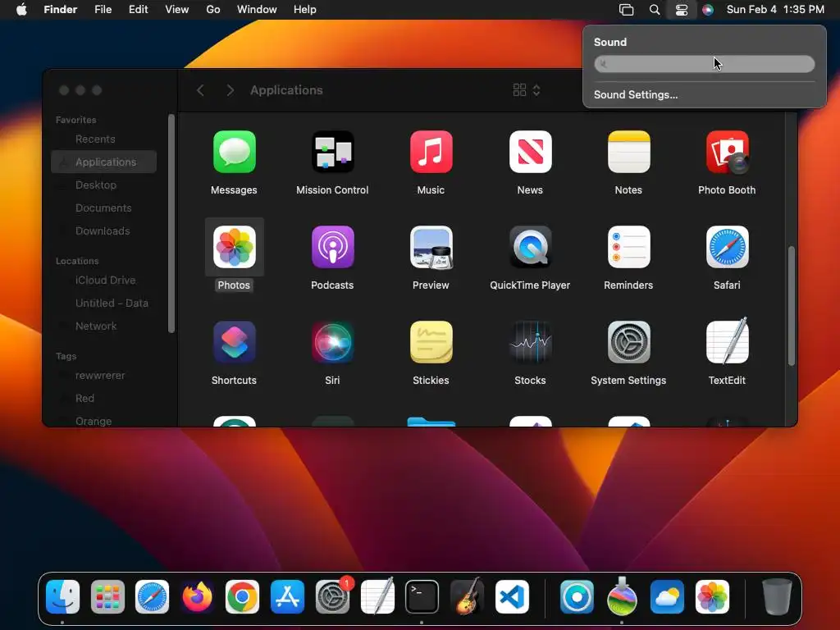The width and height of the screenshot is (840, 630).
Task: Click Finder icon in the Dock
Action: click(x=62, y=596)
